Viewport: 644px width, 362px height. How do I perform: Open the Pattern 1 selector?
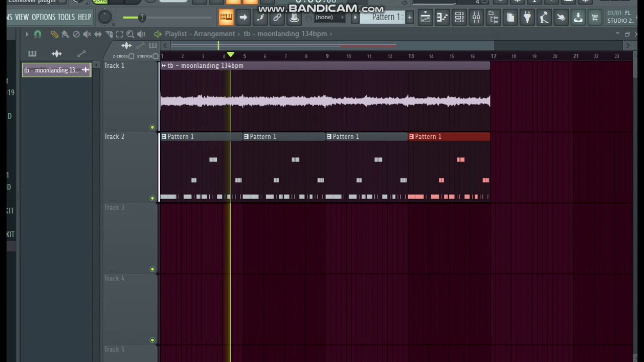coord(386,17)
